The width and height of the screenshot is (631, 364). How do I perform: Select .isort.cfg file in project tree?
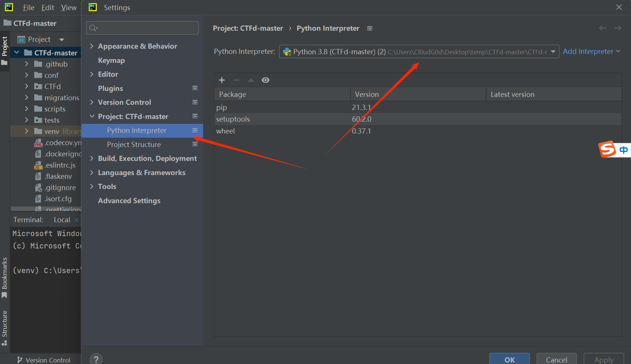(58, 199)
